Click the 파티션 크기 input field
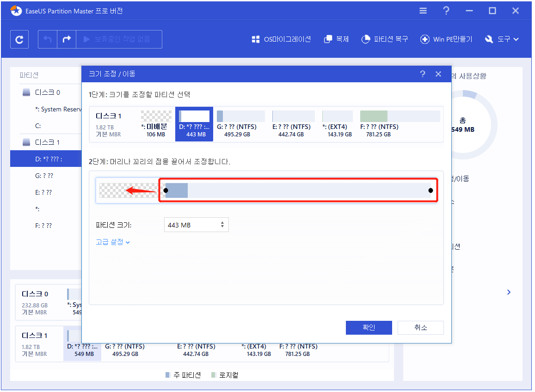The image size is (535, 392). coord(197,225)
